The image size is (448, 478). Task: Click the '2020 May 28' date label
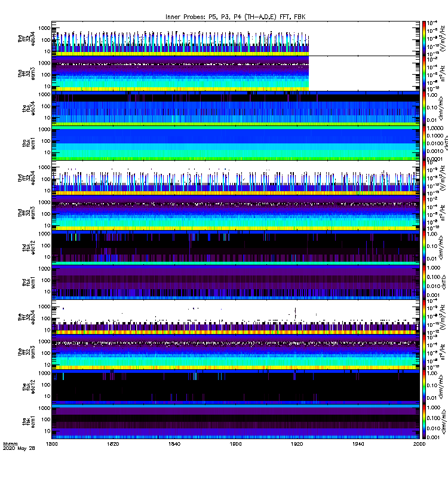(19, 449)
